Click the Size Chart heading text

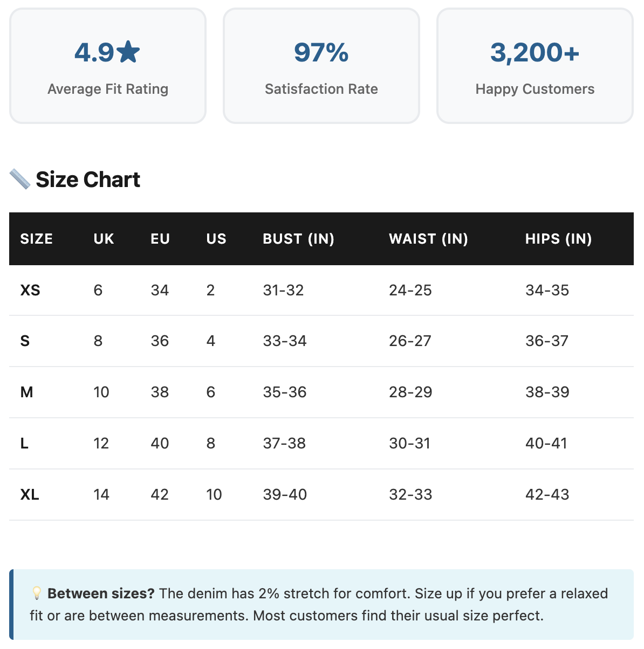click(88, 179)
